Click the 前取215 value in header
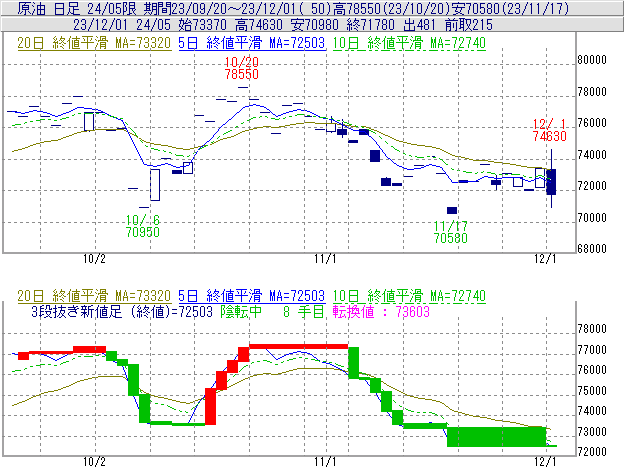The height and width of the screenshot is (475, 624). click(469, 25)
